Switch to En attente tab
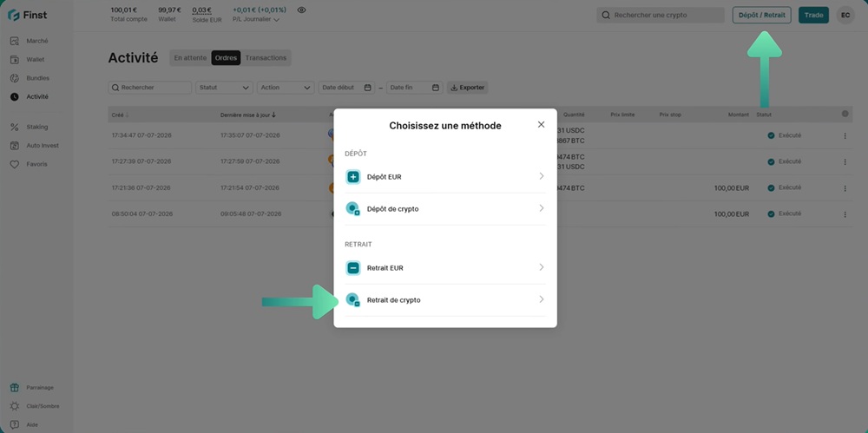 190,57
